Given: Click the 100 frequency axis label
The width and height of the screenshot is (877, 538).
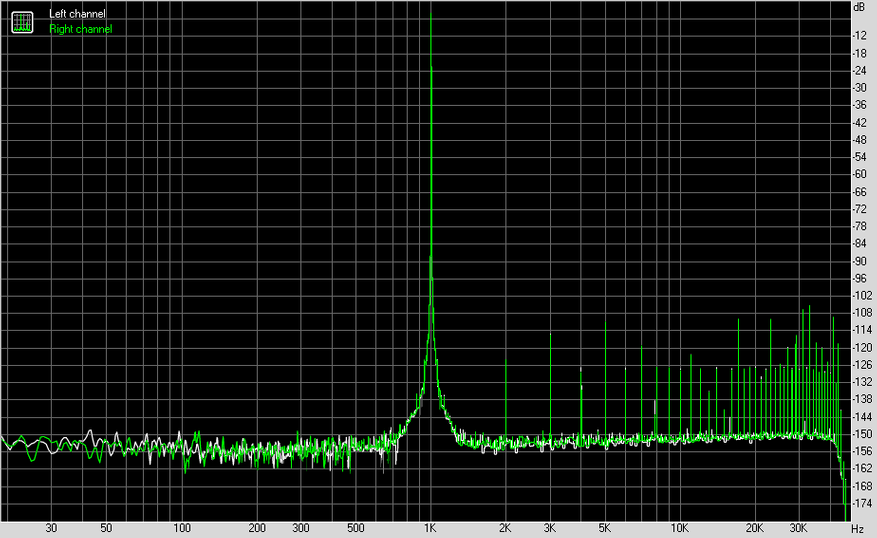Looking at the screenshot, I should click(x=181, y=528).
